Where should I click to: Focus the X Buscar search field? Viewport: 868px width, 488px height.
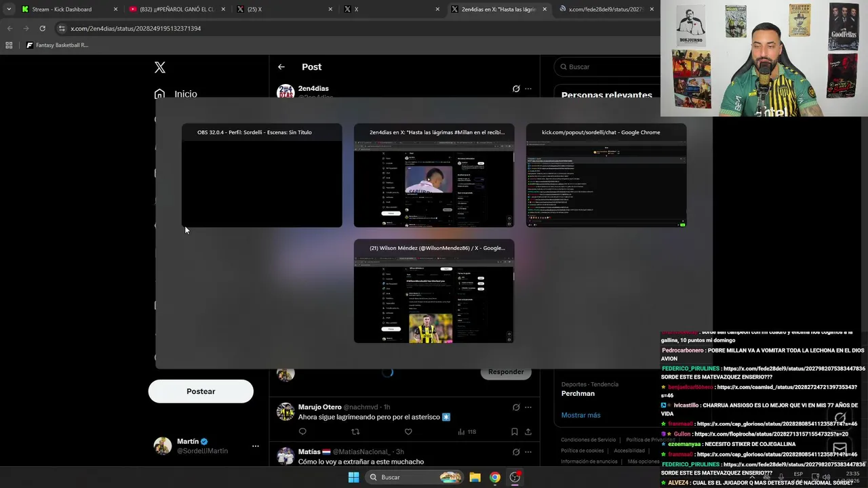point(607,67)
